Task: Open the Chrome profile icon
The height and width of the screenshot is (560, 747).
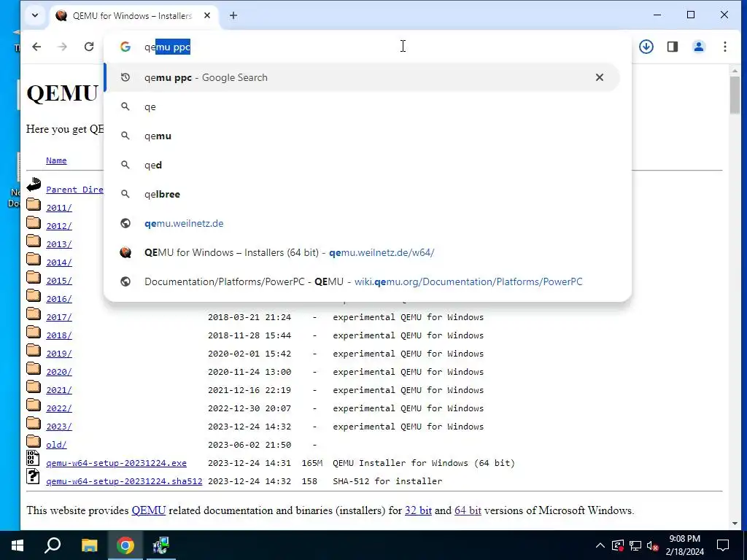Action: pos(698,47)
